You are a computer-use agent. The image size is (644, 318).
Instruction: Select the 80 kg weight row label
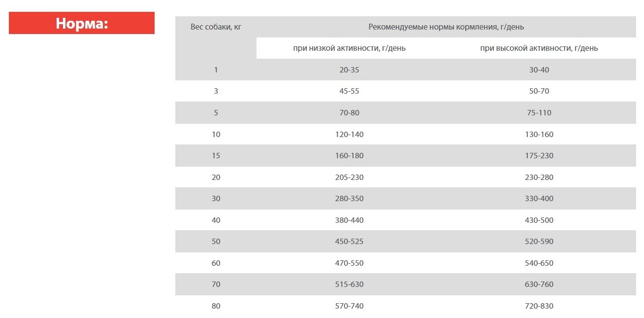tap(216, 306)
